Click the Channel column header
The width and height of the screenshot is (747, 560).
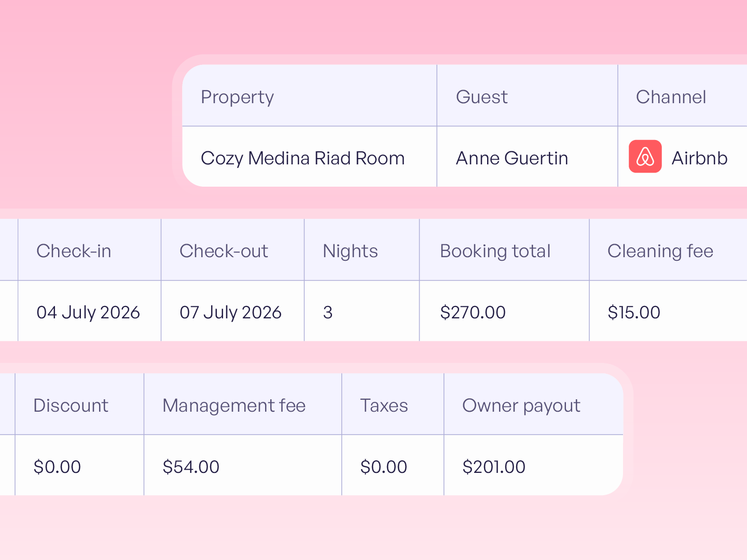click(x=671, y=97)
